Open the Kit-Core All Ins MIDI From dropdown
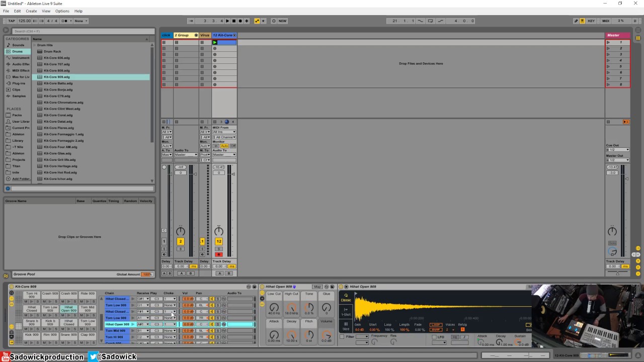Screen dimensions: 644x362 tap(224, 132)
